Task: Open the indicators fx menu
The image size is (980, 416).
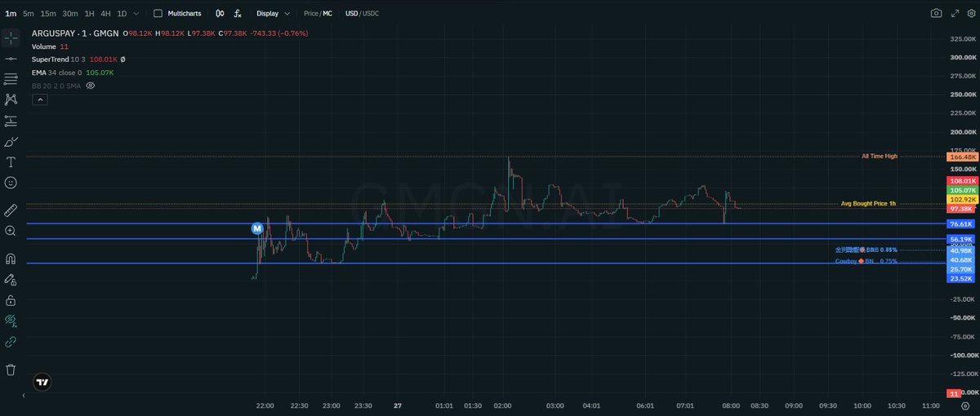Action: click(x=237, y=13)
